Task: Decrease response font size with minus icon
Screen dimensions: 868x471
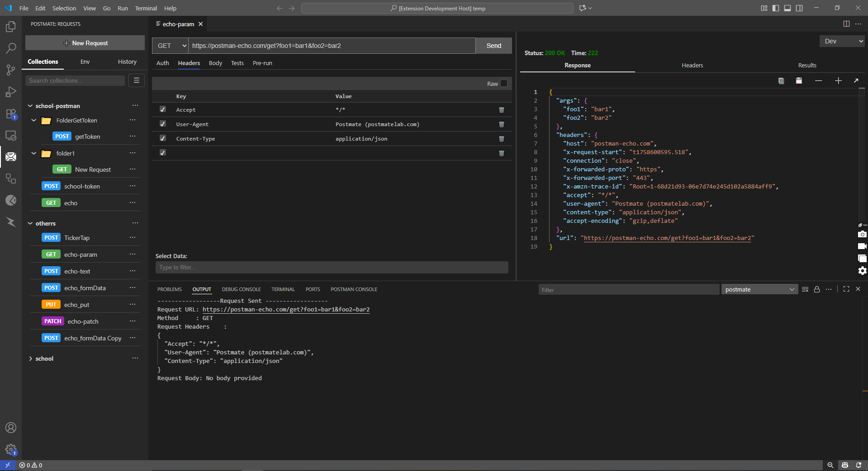Action: 818,81
